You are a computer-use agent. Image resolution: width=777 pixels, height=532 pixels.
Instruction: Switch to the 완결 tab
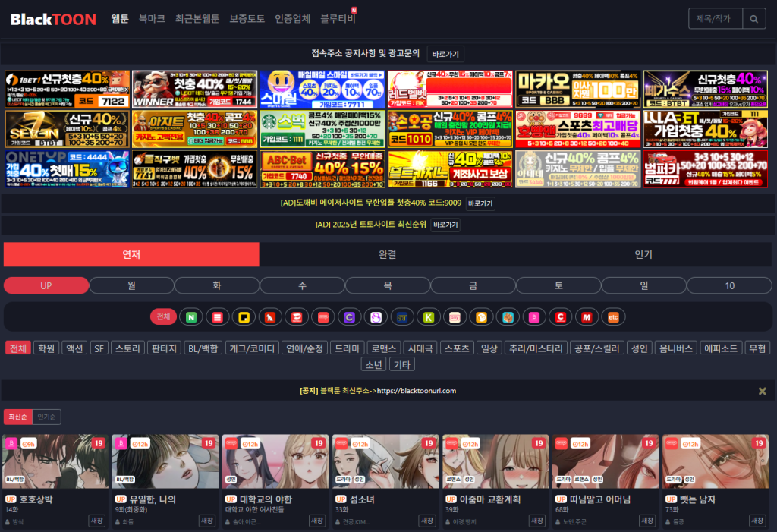pos(387,254)
